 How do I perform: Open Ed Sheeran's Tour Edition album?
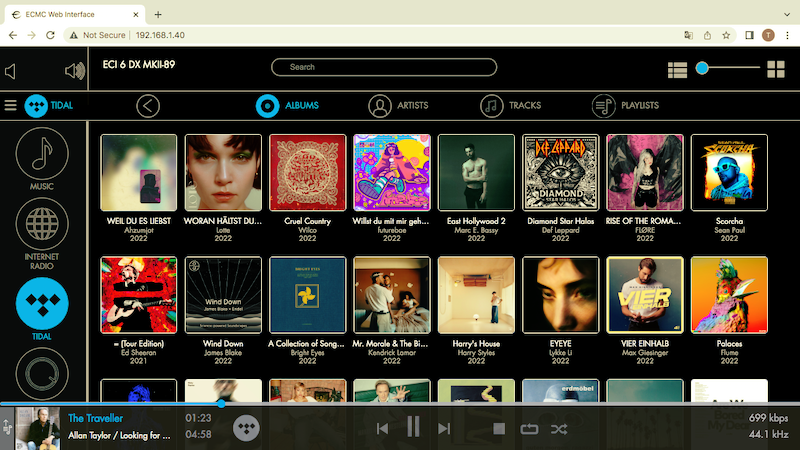click(x=139, y=295)
